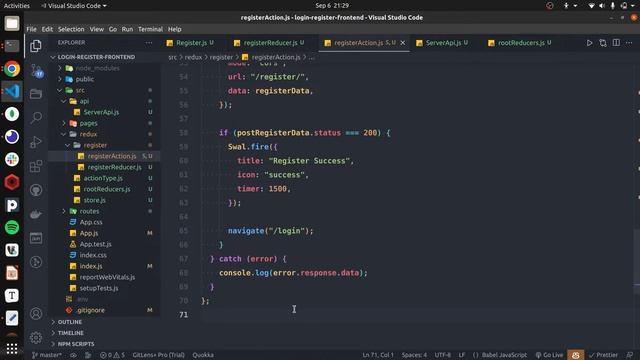Click Spaces: 4 indentation status item
The image size is (640, 360).
pyautogui.click(x=414, y=355)
